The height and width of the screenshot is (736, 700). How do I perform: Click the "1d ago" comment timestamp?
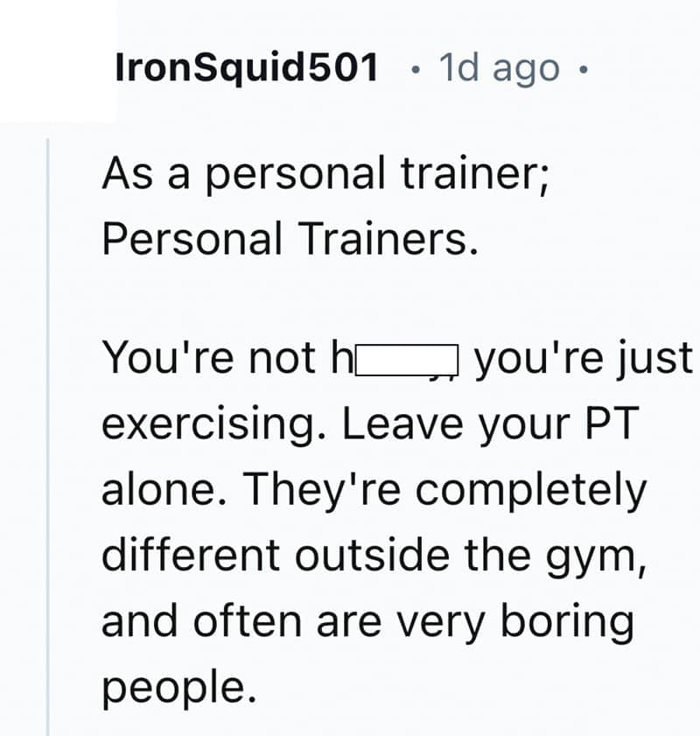500,67
